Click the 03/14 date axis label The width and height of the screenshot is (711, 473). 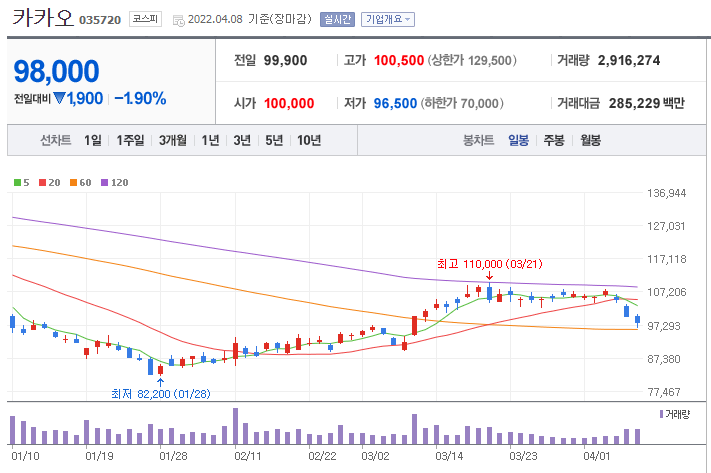(x=449, y=456)
